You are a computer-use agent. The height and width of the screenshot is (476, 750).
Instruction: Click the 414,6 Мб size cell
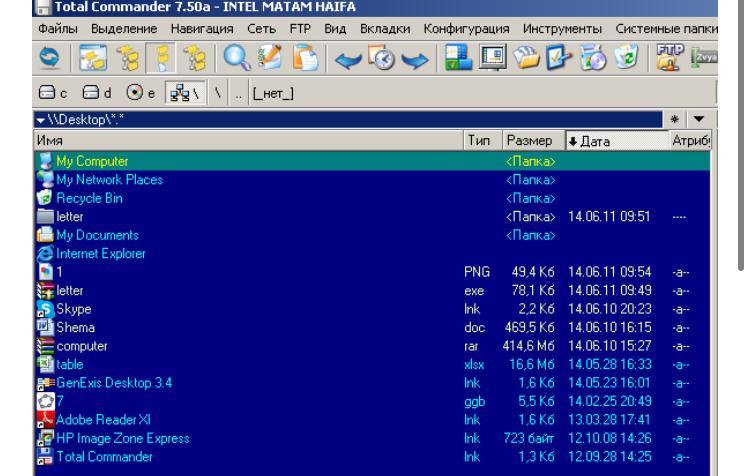[x=528, y=346]
